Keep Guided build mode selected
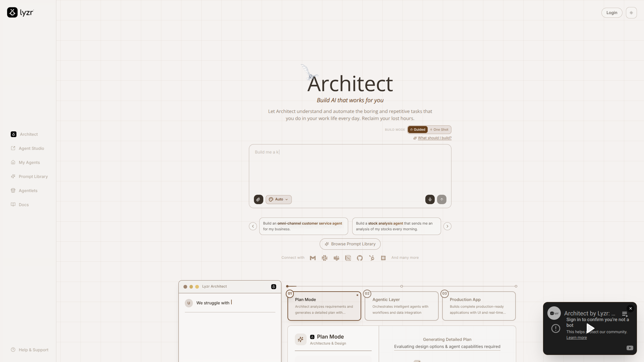 tap(418, 130)
